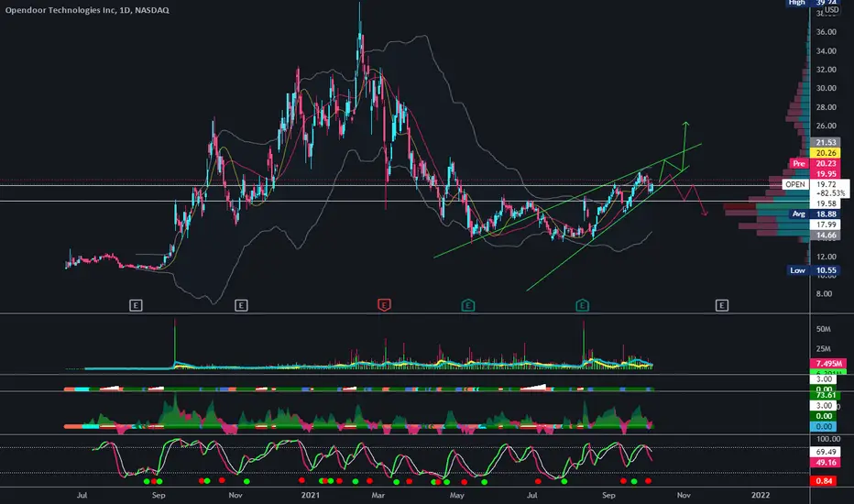This screenshot has width=854, height=504.
Task: Click the Low 10.55 price label
Action: click(x=814, y=270)
